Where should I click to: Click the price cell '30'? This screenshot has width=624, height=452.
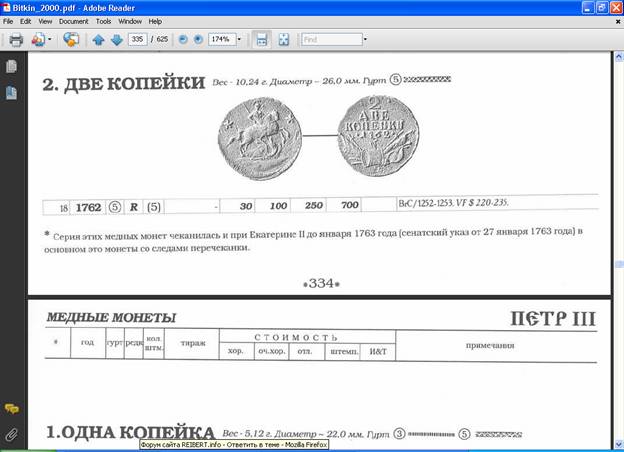click(246, 206)
